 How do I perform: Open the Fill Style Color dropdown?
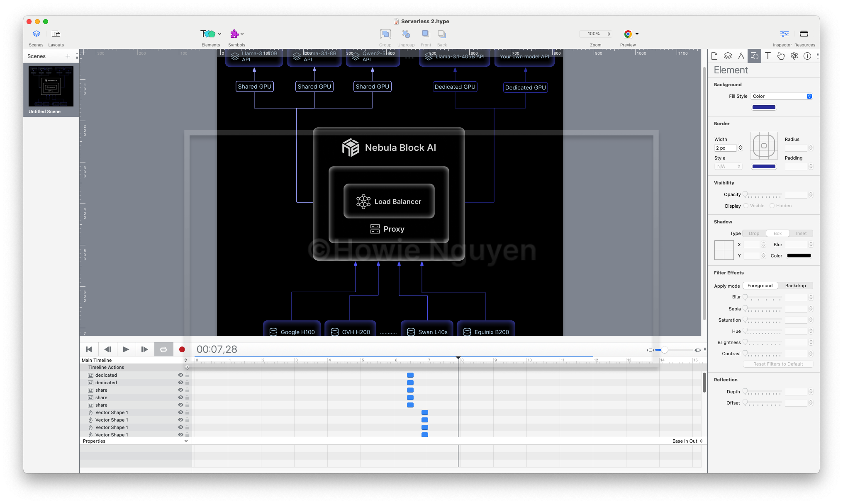(781, 96)
